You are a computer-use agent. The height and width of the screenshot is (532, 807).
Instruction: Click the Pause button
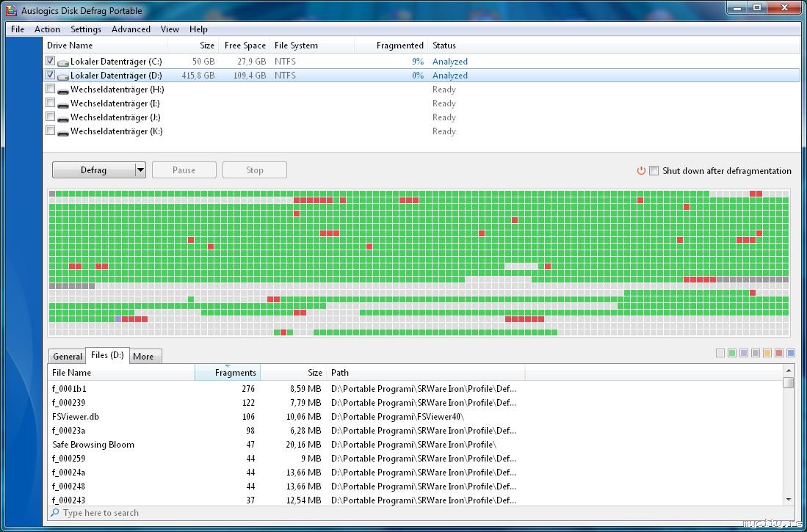pyautogui.click(x=184, y=170)
